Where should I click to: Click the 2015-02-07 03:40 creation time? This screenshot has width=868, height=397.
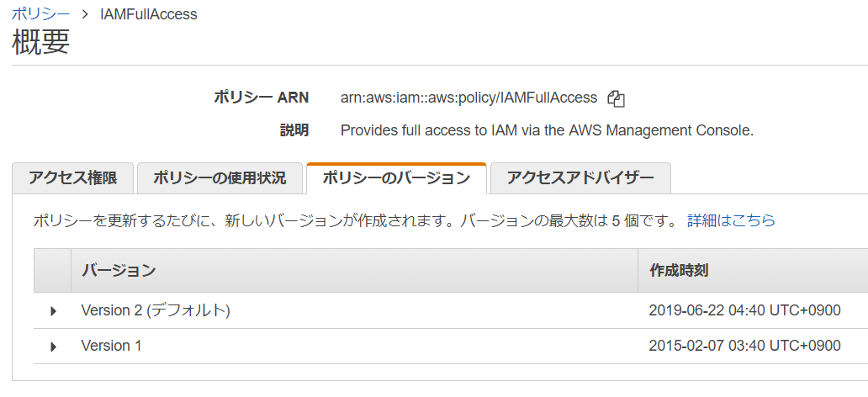tap(744, 346)
